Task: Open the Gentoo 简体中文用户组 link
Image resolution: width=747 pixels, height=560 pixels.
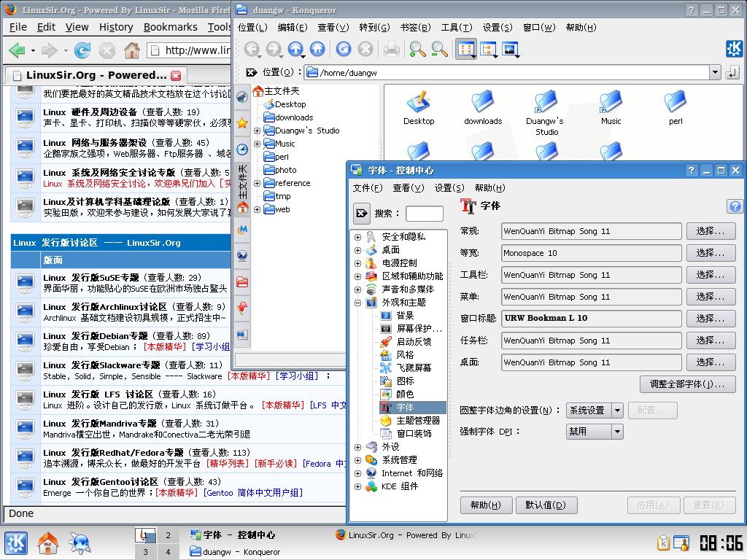Action: pos(253,493)
